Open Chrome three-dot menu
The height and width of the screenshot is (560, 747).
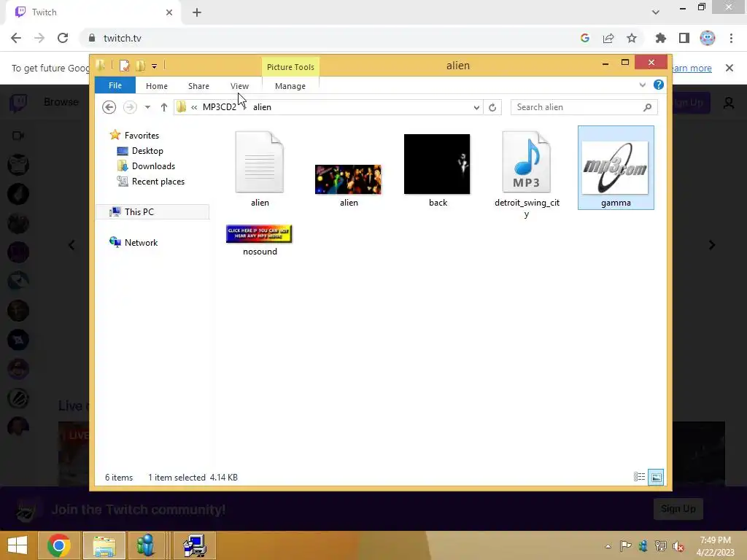tap(731, 38)
